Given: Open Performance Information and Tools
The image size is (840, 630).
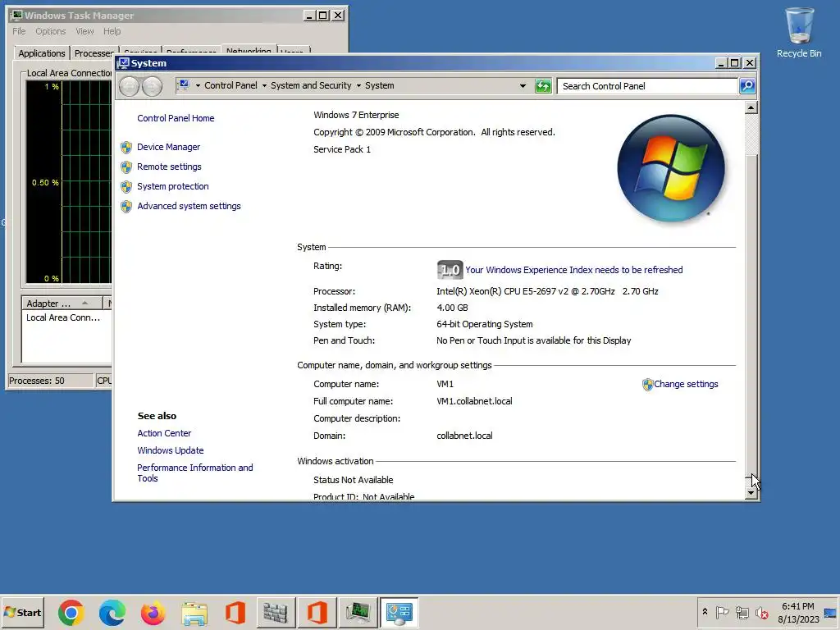Looking at the screenshot, I should 195,473.
